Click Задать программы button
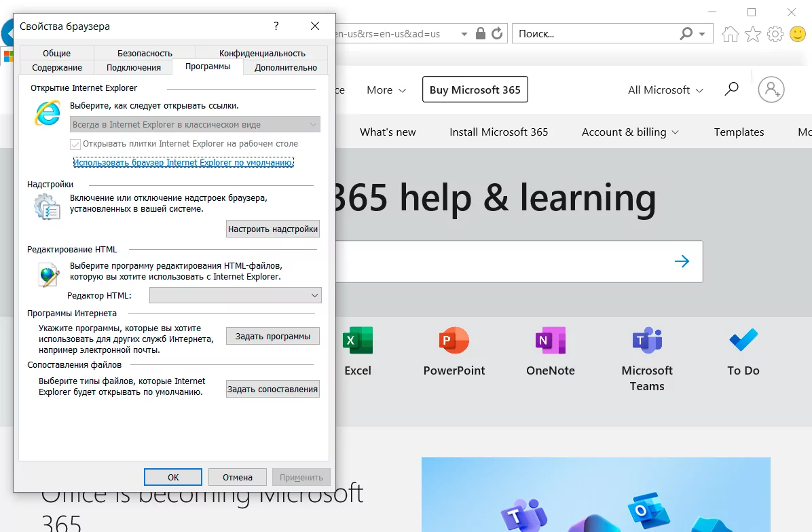The height and width of the screenshot is (532, 812). [x=273, y=337]
